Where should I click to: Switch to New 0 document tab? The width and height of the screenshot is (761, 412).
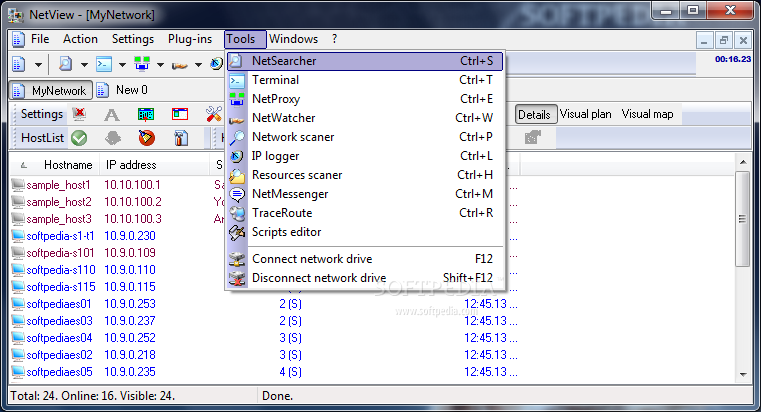click(122, 90)
